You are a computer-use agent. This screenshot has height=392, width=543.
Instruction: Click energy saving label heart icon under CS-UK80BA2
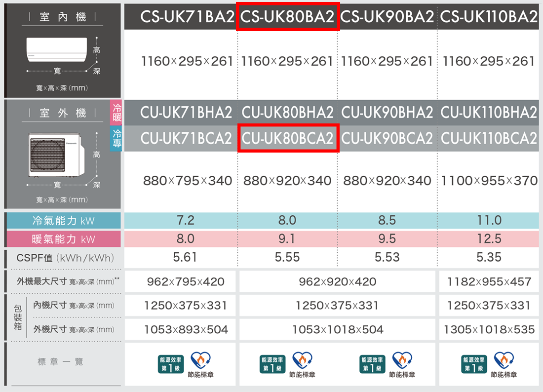302,360
